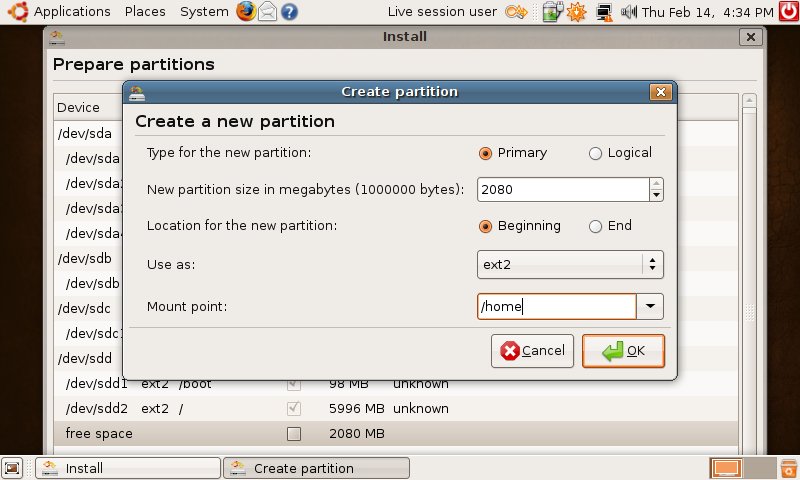This screenshot has height=480, width=800.
Task: Select the /dev/sdd1 partition row
Action: [395, 385]
